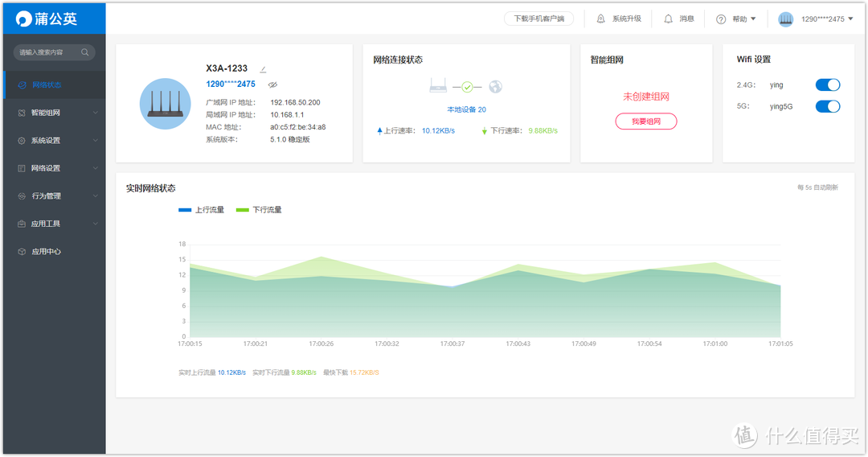Image resolution: width=868 pixels, height=457 pixels.
Task: Click the system upgrade rocket icon
Action: 600,19
